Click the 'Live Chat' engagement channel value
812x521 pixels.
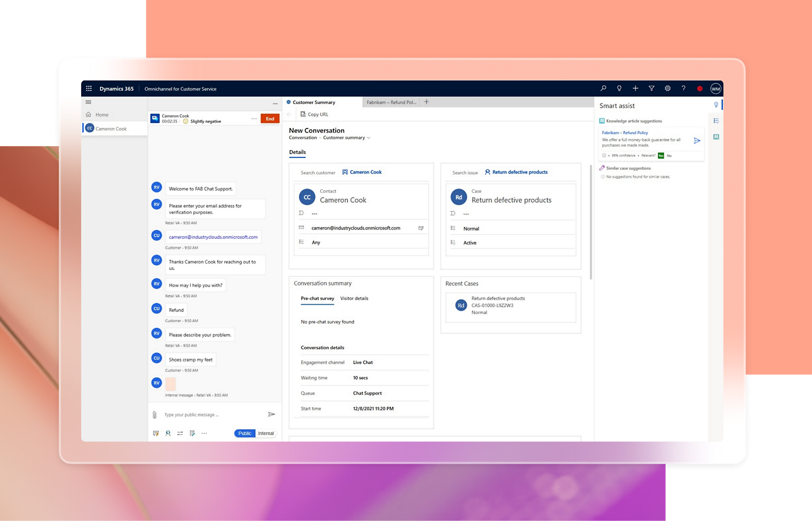click(363, 363)
